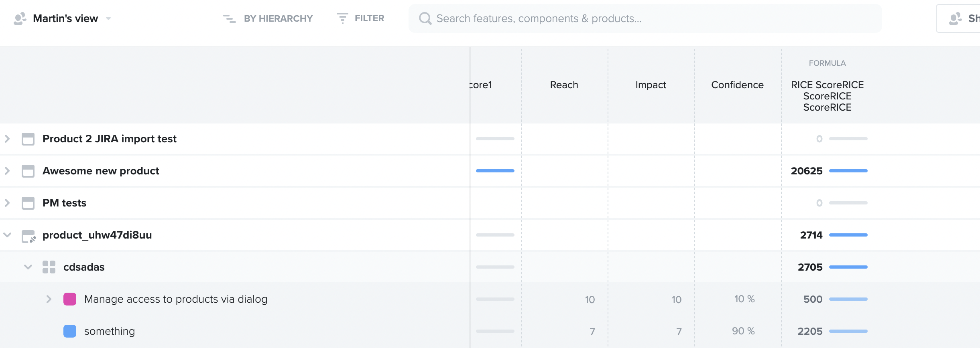Screen dimensions: 980x348
Task: Open BY HIERARCHY grouping option
Action: coord(278,18)
